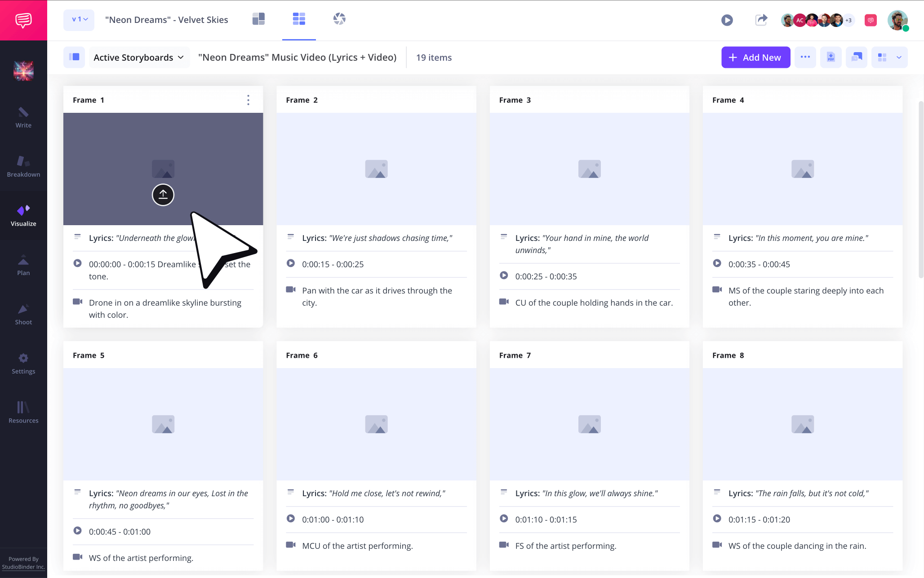The height and width of the screenshot is (578, 924).
Task: Open the Shoot section in the sidebar
Action: 23,315
